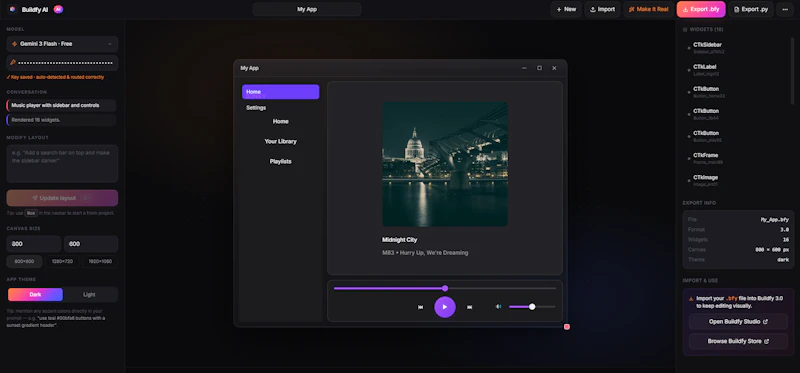The height and width of the screenshot is (373, 800).
Task: Click the key icon in API key field
Action: 13,63
